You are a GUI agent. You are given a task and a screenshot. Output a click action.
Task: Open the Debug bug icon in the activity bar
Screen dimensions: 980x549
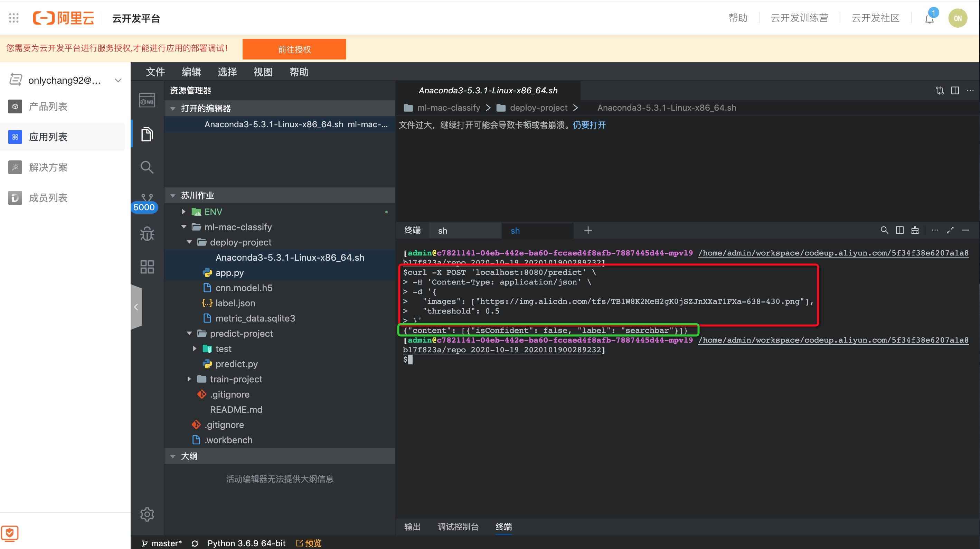click(x=147, y=233)
